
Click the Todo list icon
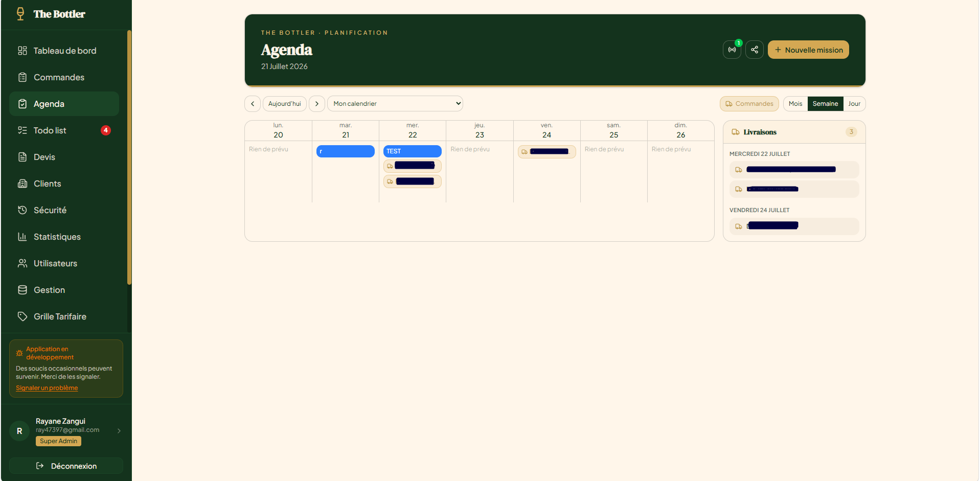pos(22,130)
